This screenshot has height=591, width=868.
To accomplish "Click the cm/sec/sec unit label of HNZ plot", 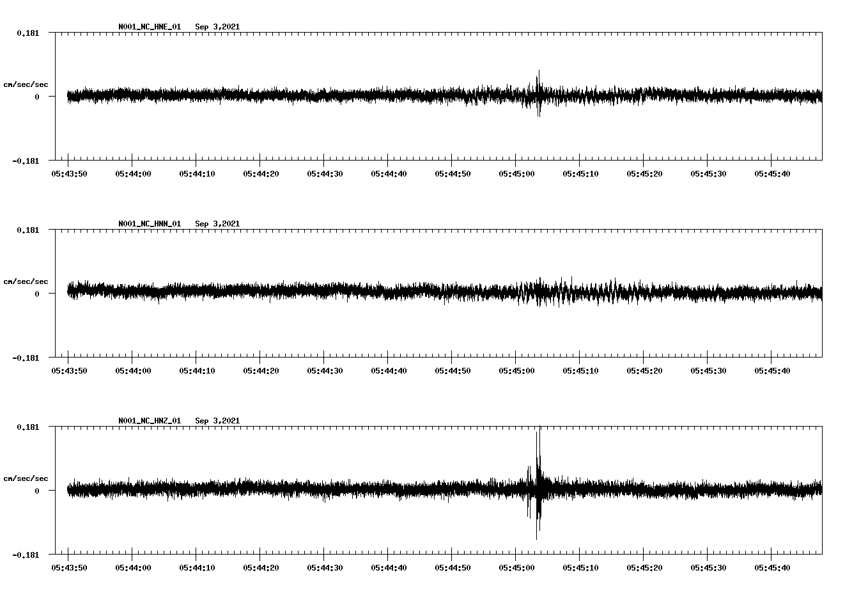I will pyautogui.click(x=26, y=478).
